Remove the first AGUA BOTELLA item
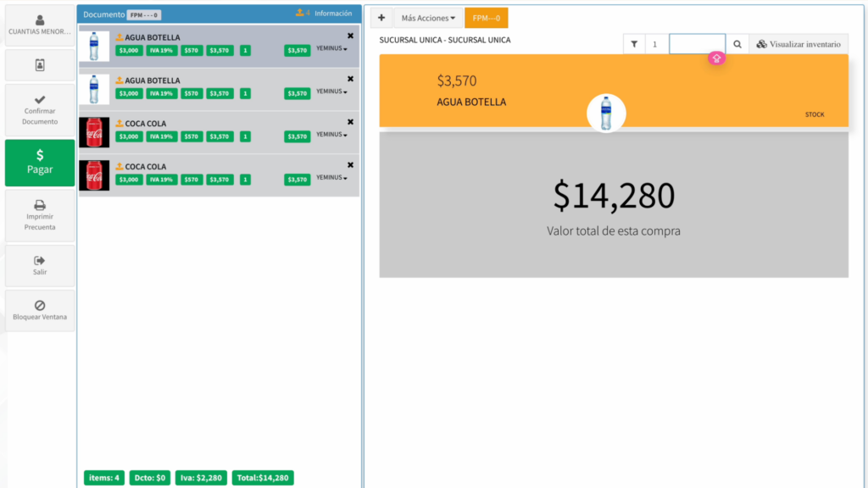 pyautogui.click(x=350, y=36)
